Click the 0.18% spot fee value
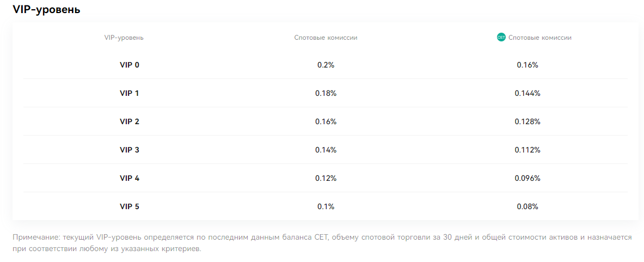644x262 pixels. (x=326, y=93)
